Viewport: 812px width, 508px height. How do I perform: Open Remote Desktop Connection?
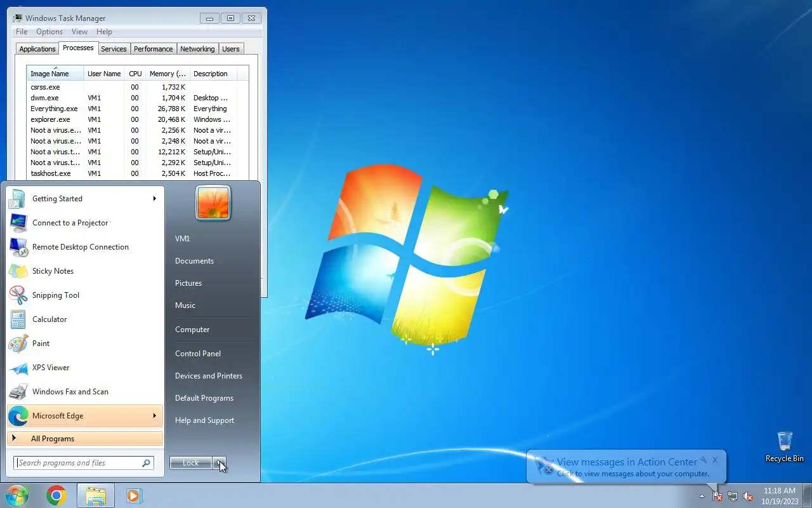pos(85,247)
